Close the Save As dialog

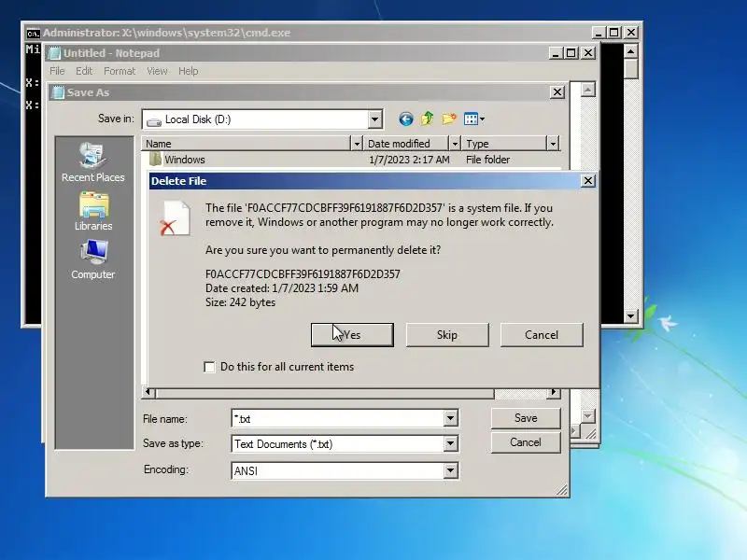click(x=557, y=91)
